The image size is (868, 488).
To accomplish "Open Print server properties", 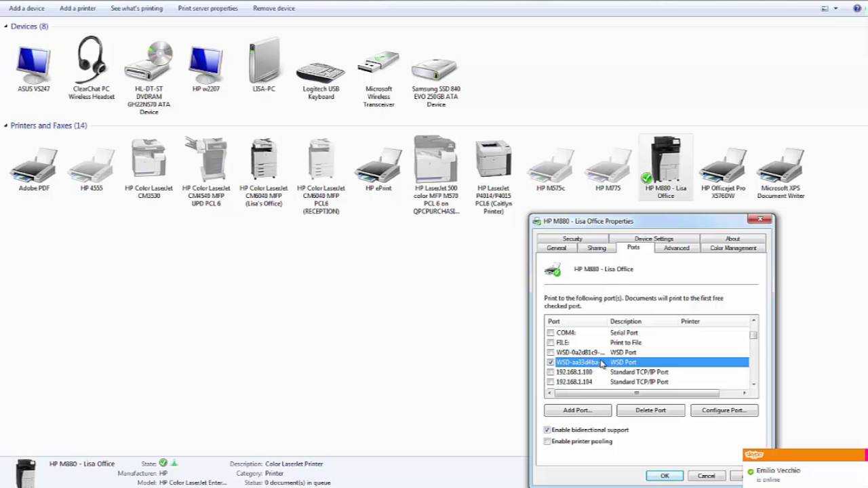I will coord(208,9).
